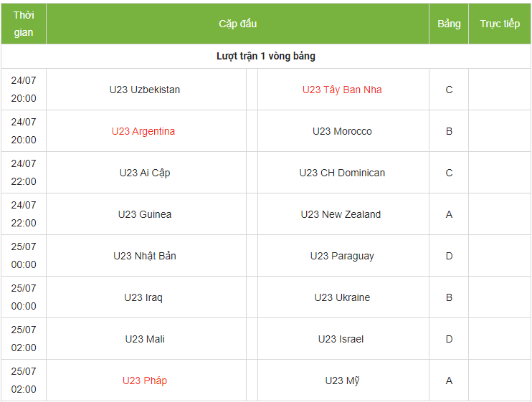This screenshot has width=532, height=402.
Task: Click the U23 CH Dominican cell
Action: [x=342, y=173]
